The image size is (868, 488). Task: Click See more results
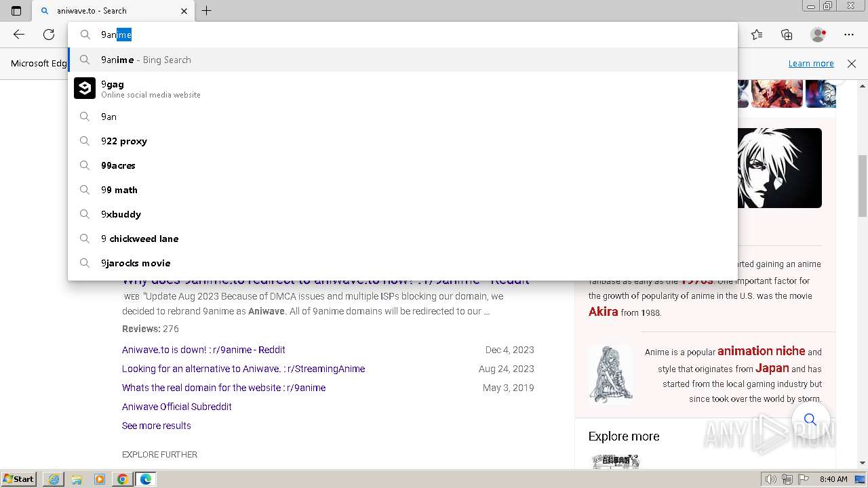[x=157, y=426]
